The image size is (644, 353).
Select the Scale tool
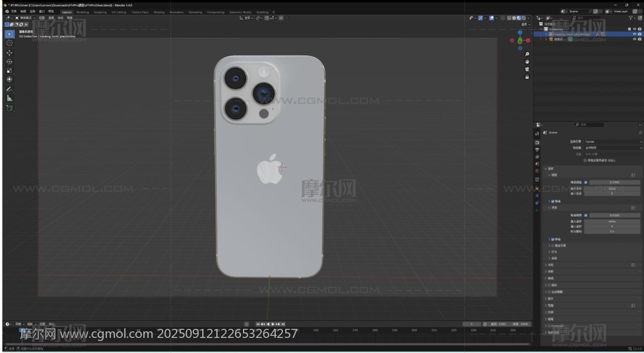pos(9,71)
